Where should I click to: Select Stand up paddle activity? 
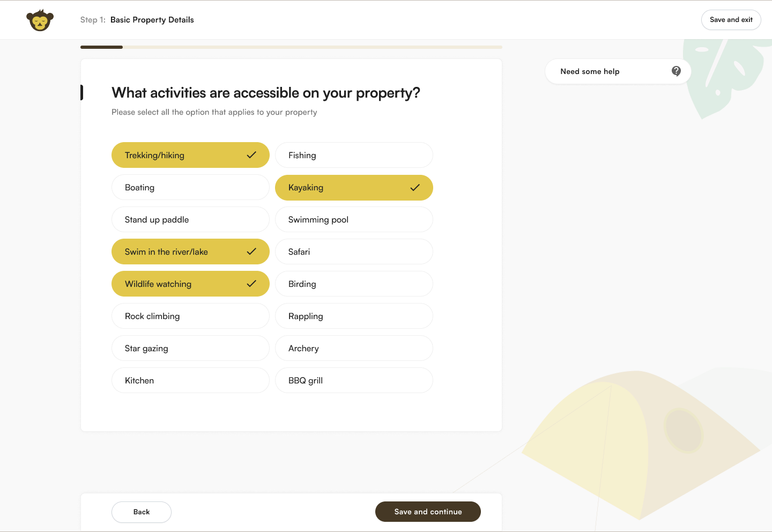pyautogui.click(x=190, y=219)
